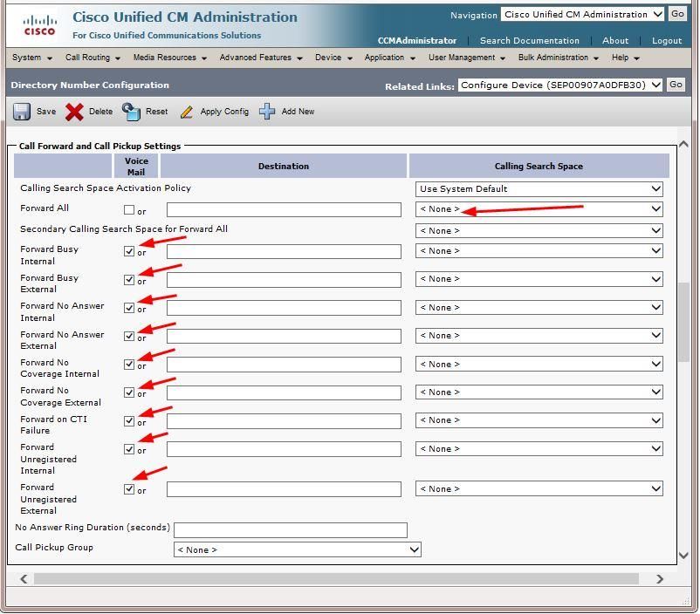Open the Navigation dropdown

click(x=582, y=14)
